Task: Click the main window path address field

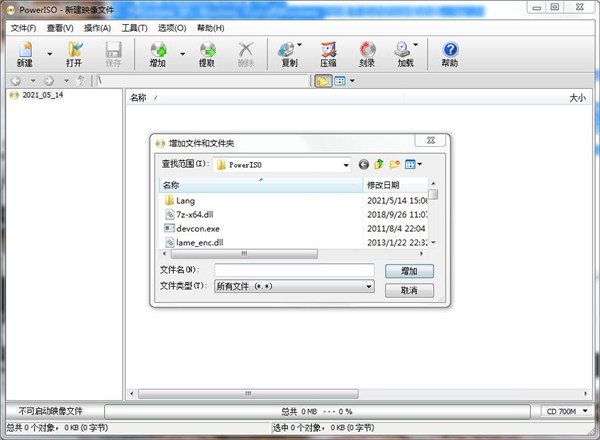Action: (202, 81)
